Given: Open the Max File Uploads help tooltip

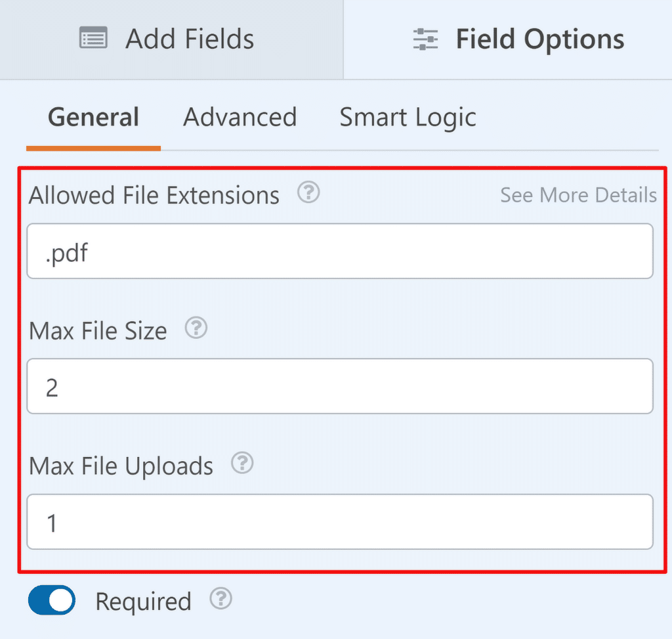Looking at the screenshot, I should click(241, 463).
